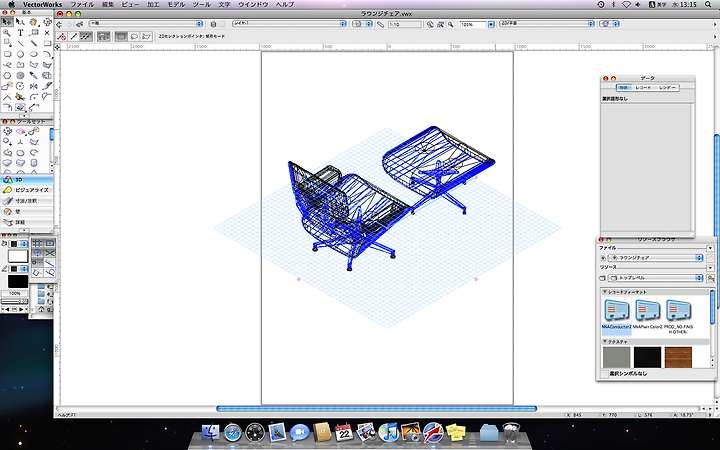Open the zoom percentage dropdown
720x450 pixels.
491,24
